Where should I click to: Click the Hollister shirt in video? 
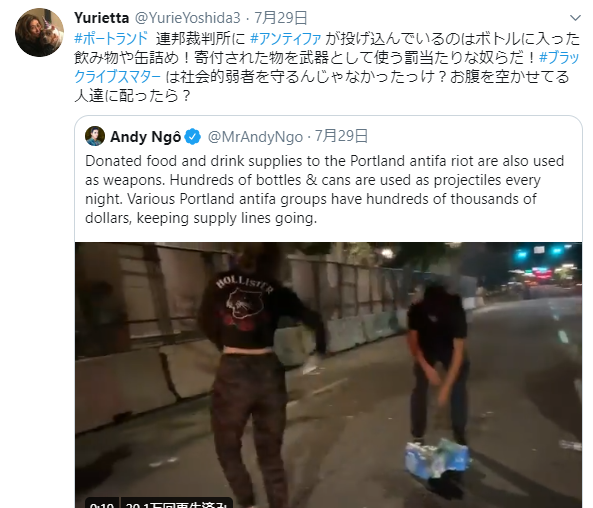click(247, 312)
